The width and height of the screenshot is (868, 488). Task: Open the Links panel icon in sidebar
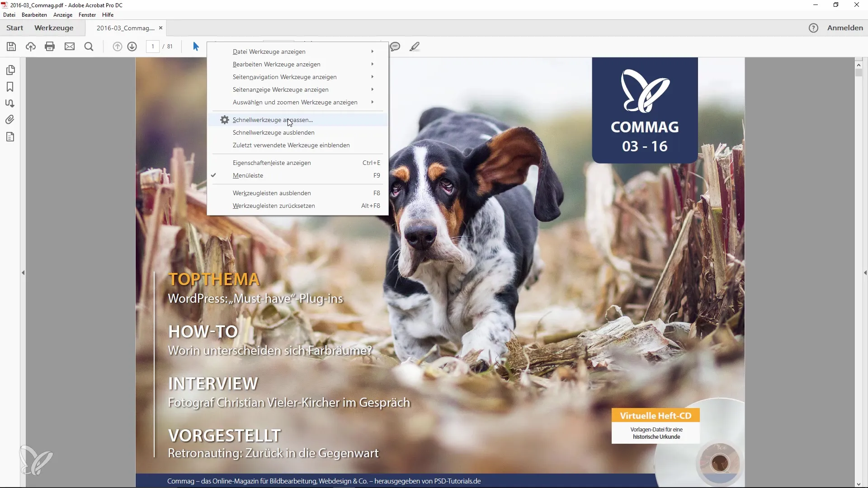10,103
